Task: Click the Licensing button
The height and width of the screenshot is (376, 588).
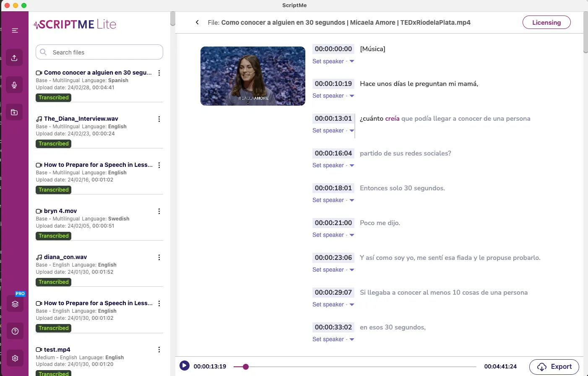Action: (546, 22)
